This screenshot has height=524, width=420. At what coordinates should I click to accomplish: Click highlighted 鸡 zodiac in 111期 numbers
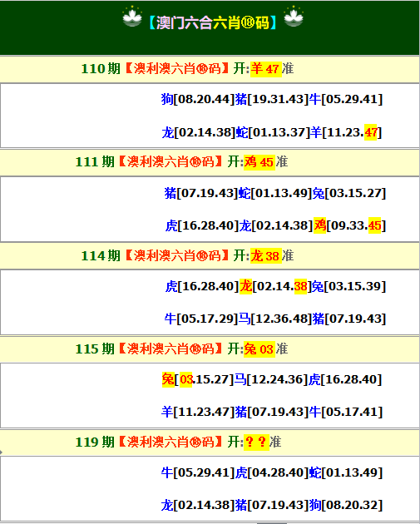pyautogui.click(x=319, y=225)
